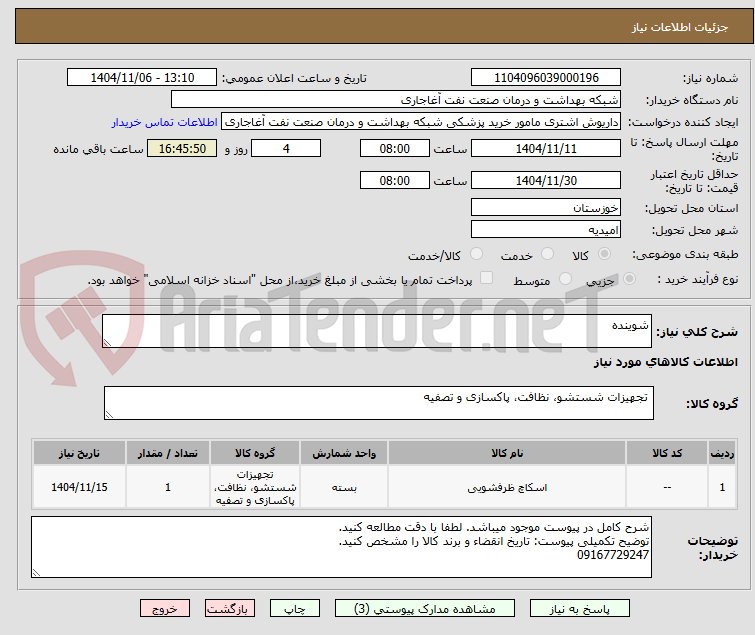755x635 pixels.
Task: Click the گروه کالا text area
Action: 378,403
